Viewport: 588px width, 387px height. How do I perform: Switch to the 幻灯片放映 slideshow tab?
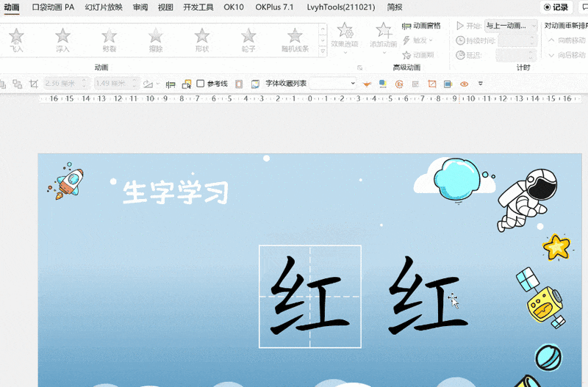tap(104, 7)
